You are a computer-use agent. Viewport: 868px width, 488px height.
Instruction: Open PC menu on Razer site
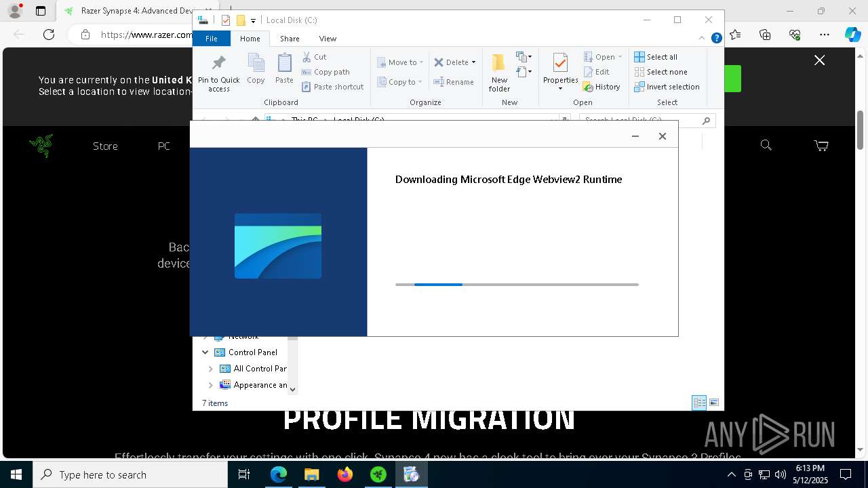(164, 146)
